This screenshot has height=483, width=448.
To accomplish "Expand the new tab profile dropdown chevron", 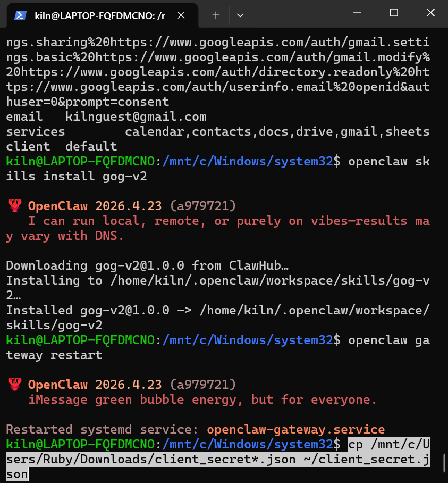I will click(x=240, y=15).
